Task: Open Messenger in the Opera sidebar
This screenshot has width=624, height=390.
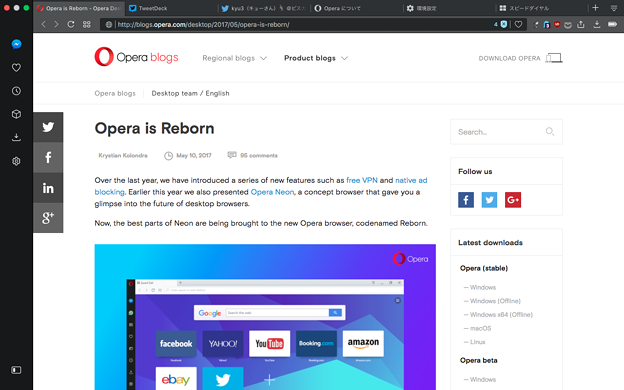Action: (x=16, y=44)
